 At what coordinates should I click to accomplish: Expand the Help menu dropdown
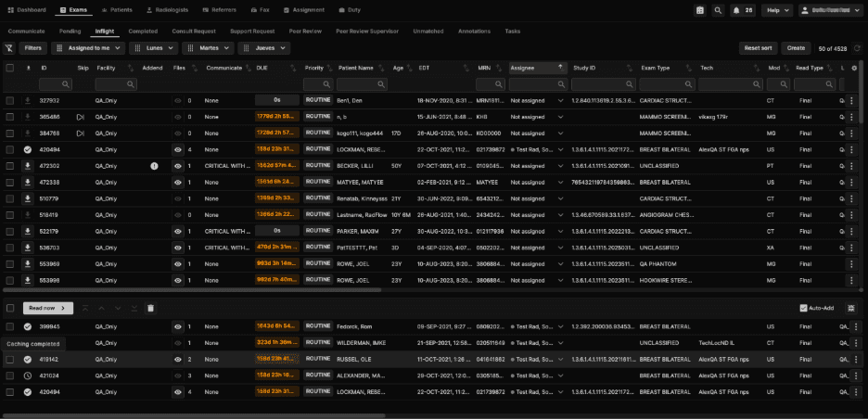pos(777,10)
